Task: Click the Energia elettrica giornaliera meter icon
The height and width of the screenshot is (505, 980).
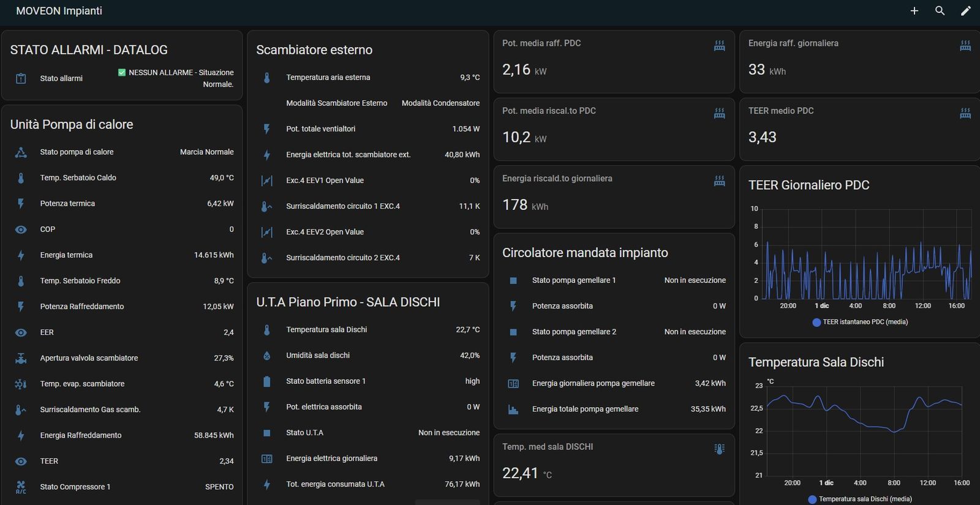Action: [266, 458]
